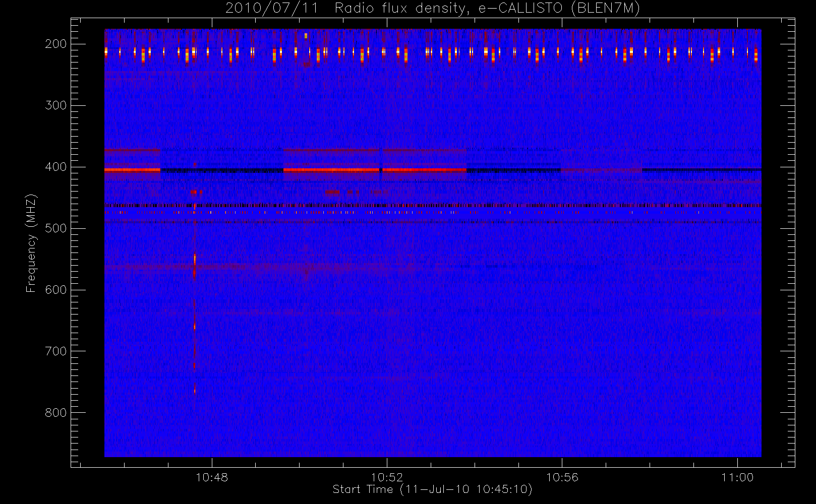Click the 700 frequency tick label

tap(56, 351)
